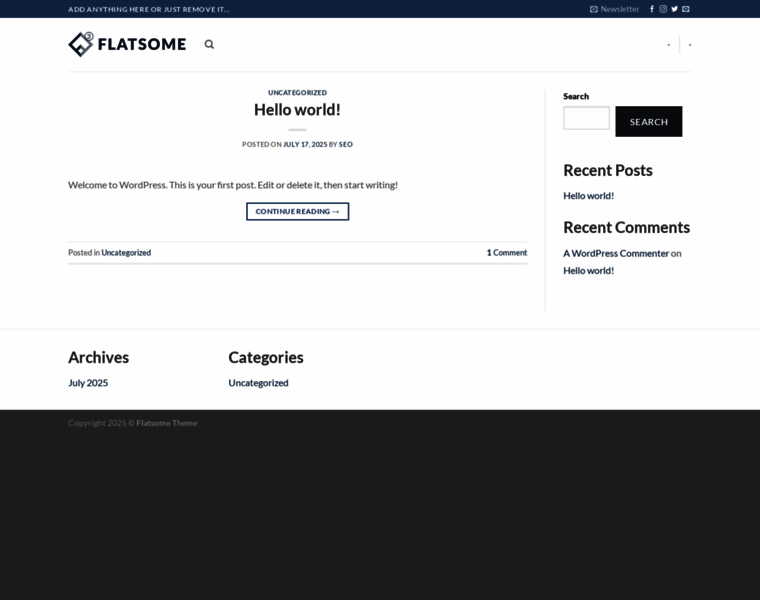Viewport: 760px width, 600px height.
Task: Click the Continue Reading button
Action: click(297, 211)
